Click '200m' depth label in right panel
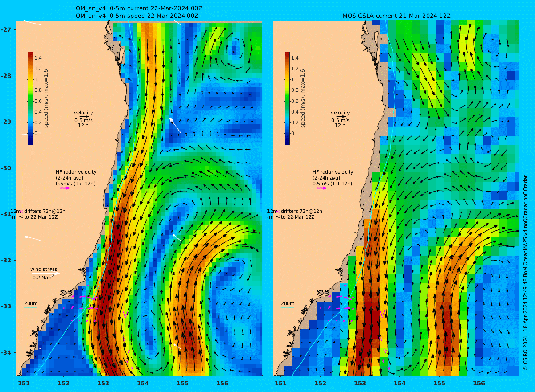535x392 pixels. pos(288,303)
